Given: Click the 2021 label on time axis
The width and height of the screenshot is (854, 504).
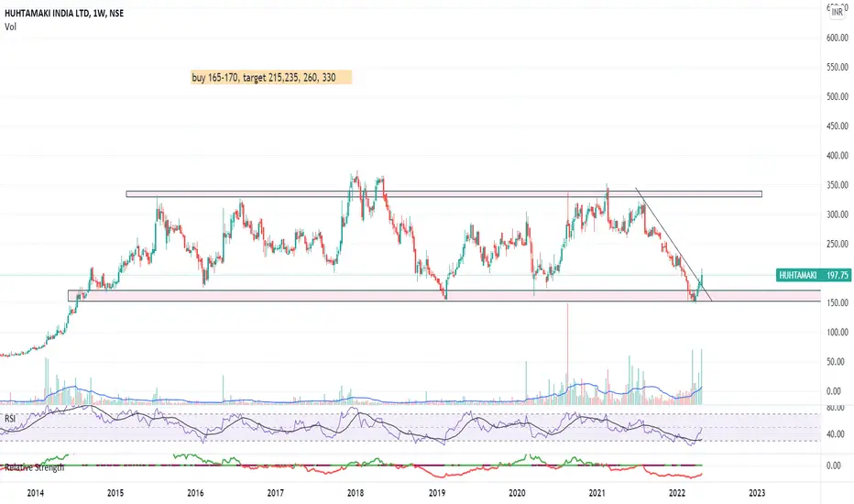Looking at the screenshot, I should (597, 493).
